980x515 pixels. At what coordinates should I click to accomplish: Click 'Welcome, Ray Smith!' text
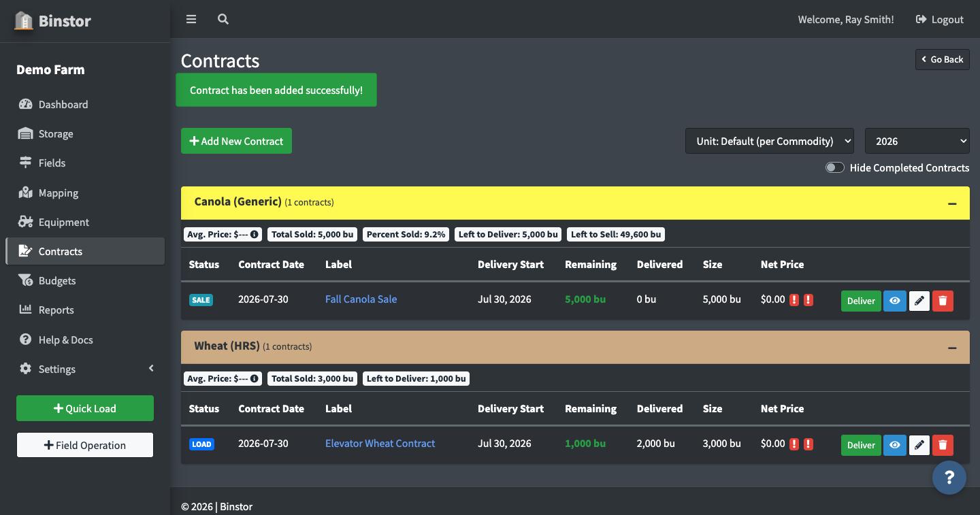(x=846, y=19)
